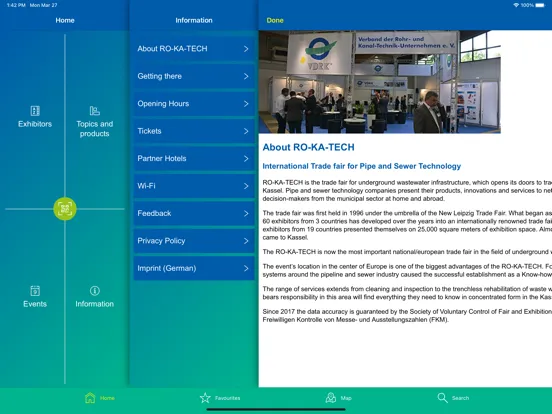This screenshot has width=552, height=414.
Task: Expand chevron on Wi-Fi row
Action: pyautogui.click(x=246, y=186)
